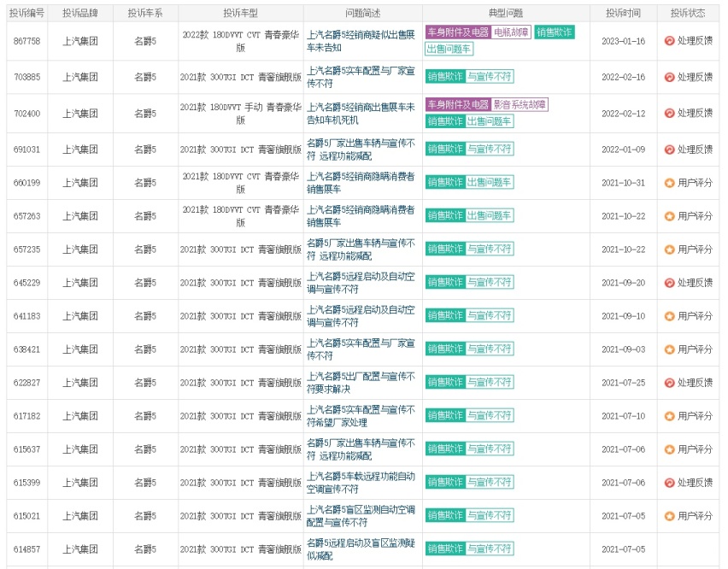Open the problem summary link of row 691031
The image size is (728, 569).
pos(361,150)
